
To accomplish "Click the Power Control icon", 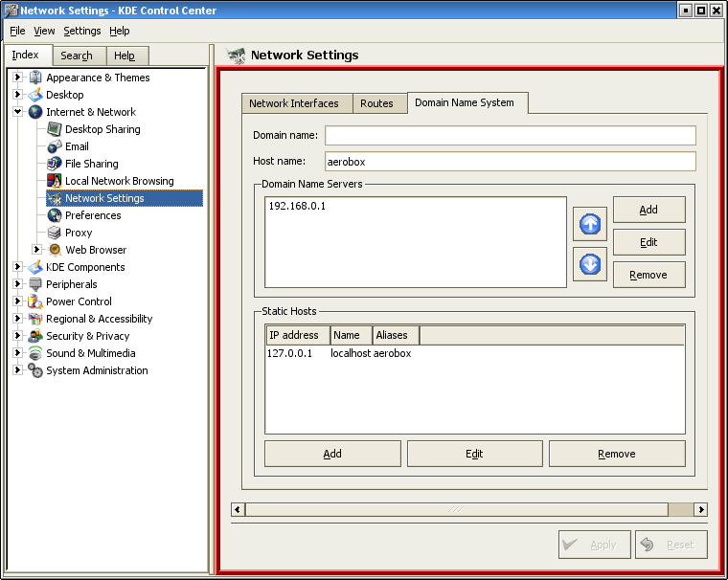I will click(x=35, y=301).
